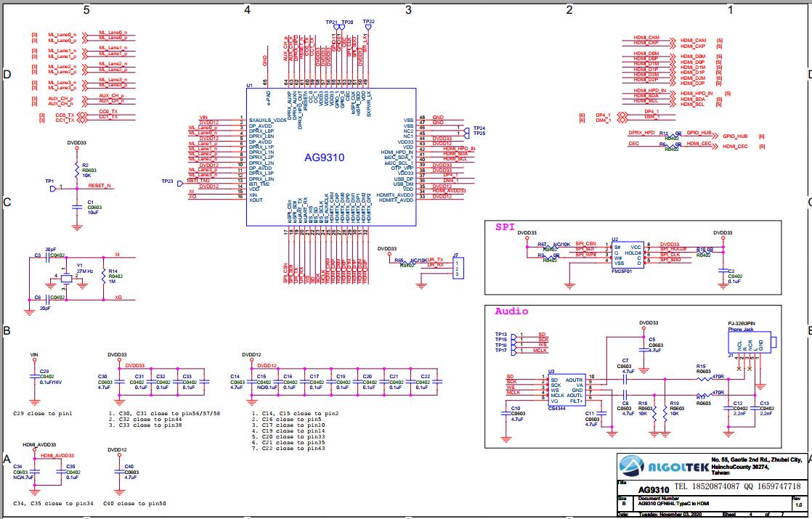Screen dimensions: 812x519
Task: Click the FILT+ pin name on chip U3
Action: (576, 401)
